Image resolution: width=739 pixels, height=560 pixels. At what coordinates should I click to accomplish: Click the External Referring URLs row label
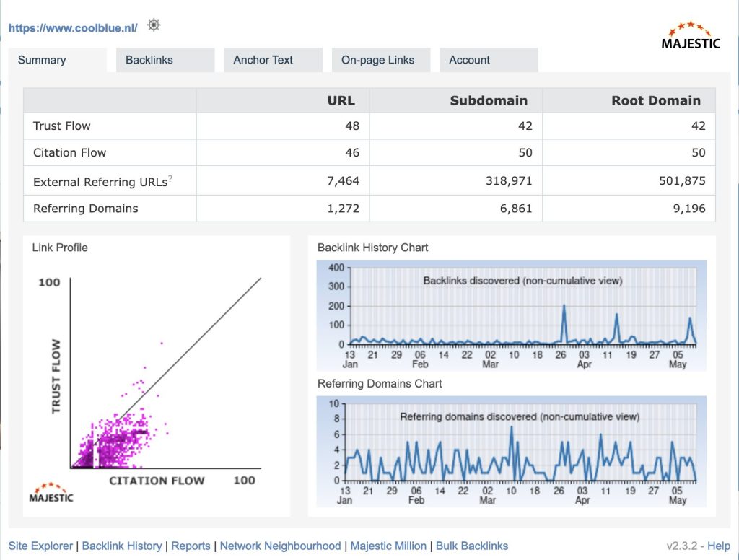coord(100,182)
